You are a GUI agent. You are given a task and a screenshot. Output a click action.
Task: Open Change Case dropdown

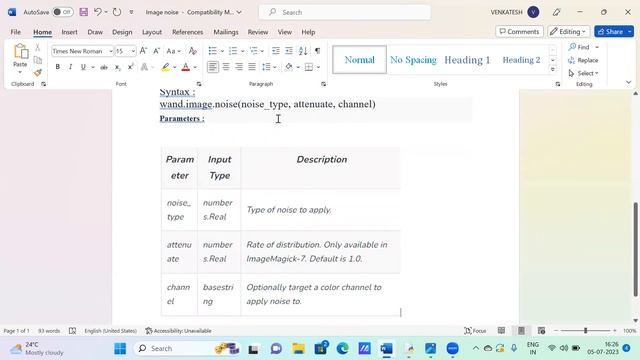pyautogui.click(x=173, y=51)
